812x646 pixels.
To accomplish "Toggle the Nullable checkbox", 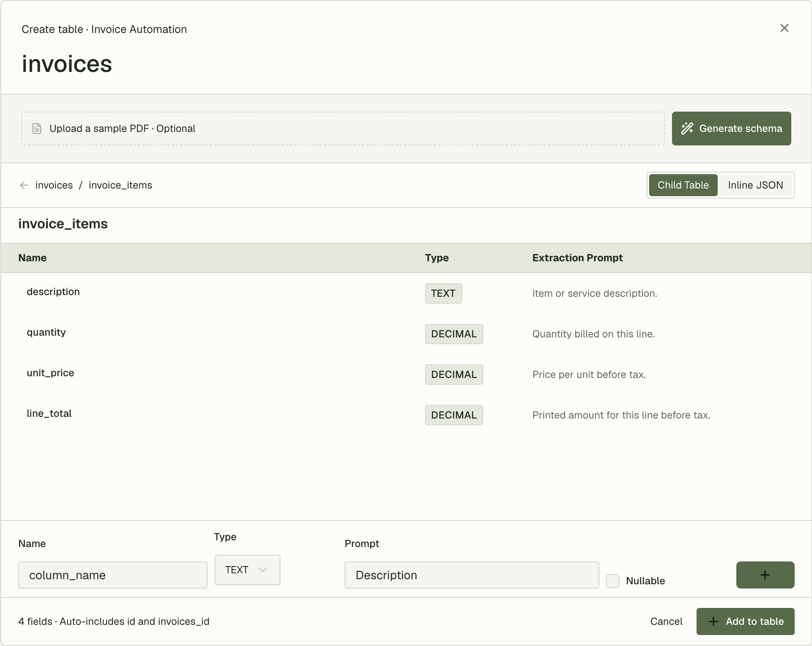I will click(613, 580).
